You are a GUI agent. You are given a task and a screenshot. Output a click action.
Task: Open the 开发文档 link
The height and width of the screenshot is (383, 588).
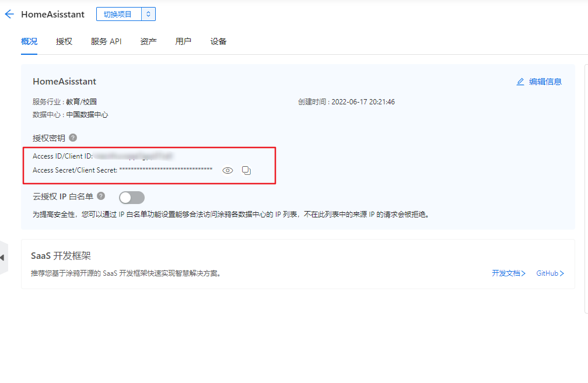pyautogui.click(x=509, y=273)
